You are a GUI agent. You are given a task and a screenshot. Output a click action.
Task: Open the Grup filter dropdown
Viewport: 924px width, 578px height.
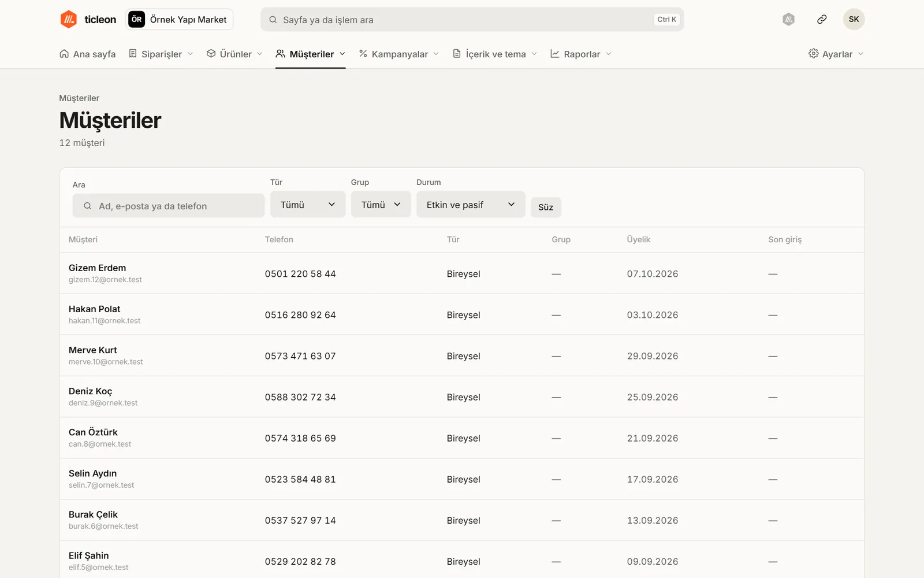click(381, 205)
